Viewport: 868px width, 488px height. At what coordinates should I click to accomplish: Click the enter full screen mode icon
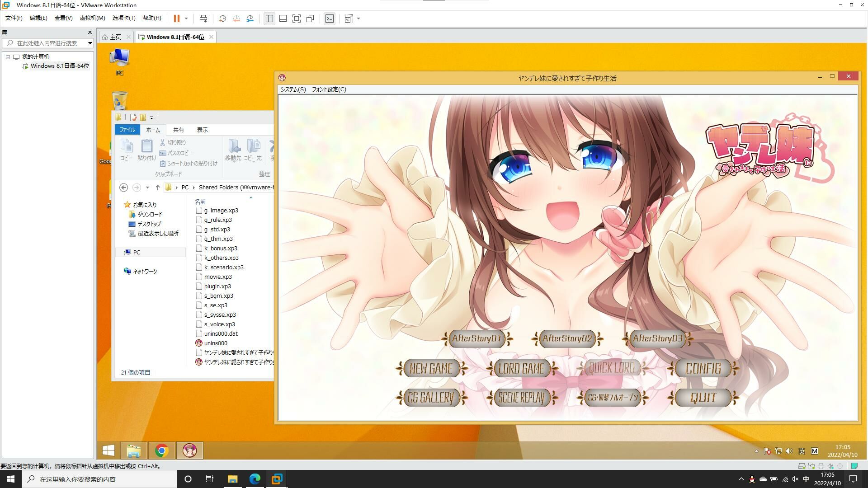(x=296, y=19)
